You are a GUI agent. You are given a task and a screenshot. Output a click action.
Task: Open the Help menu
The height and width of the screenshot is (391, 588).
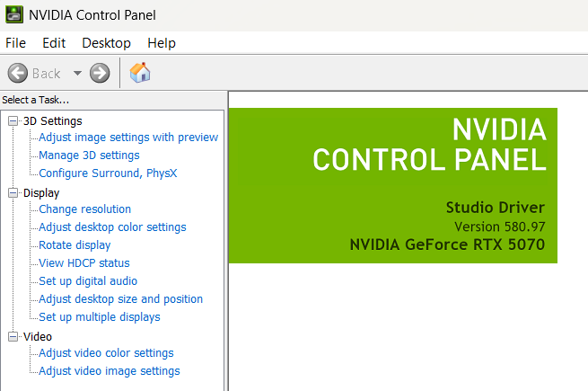[162, 43]
